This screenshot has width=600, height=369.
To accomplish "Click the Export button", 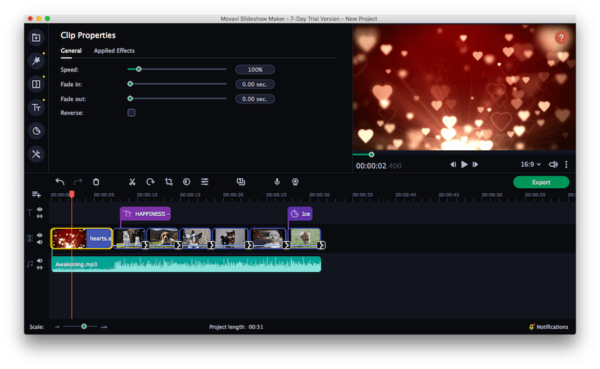I will (541, 182).
